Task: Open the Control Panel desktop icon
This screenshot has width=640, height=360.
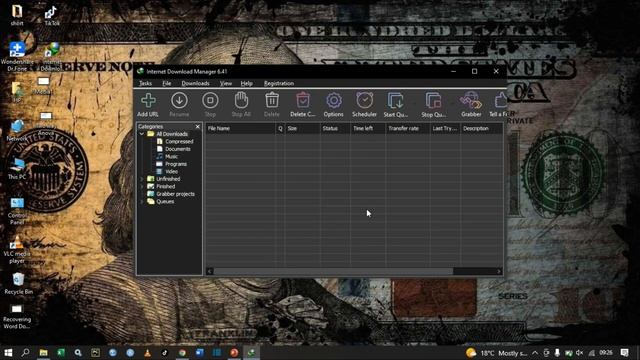Action: coord(17,211)
